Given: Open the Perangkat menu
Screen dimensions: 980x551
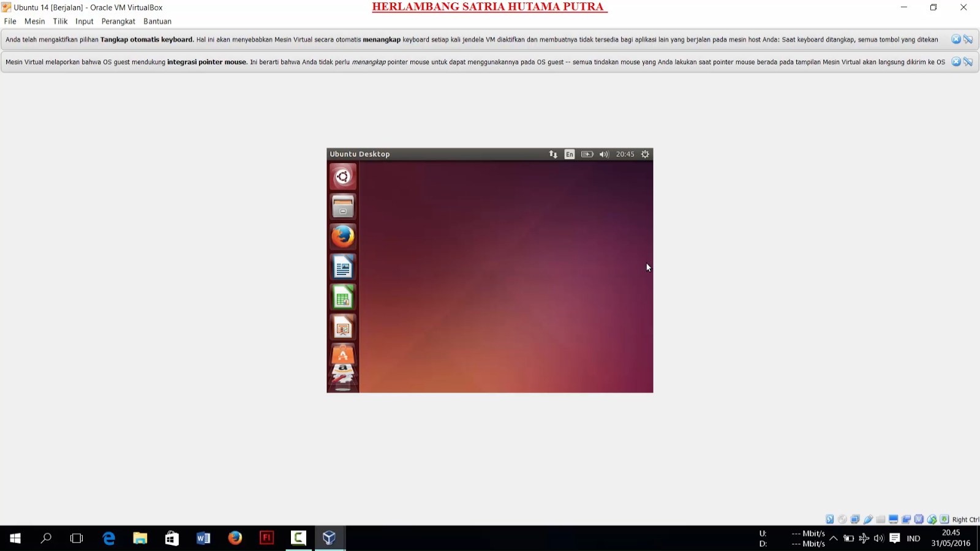Looking at the screenshot, I should tap(118, 21).
